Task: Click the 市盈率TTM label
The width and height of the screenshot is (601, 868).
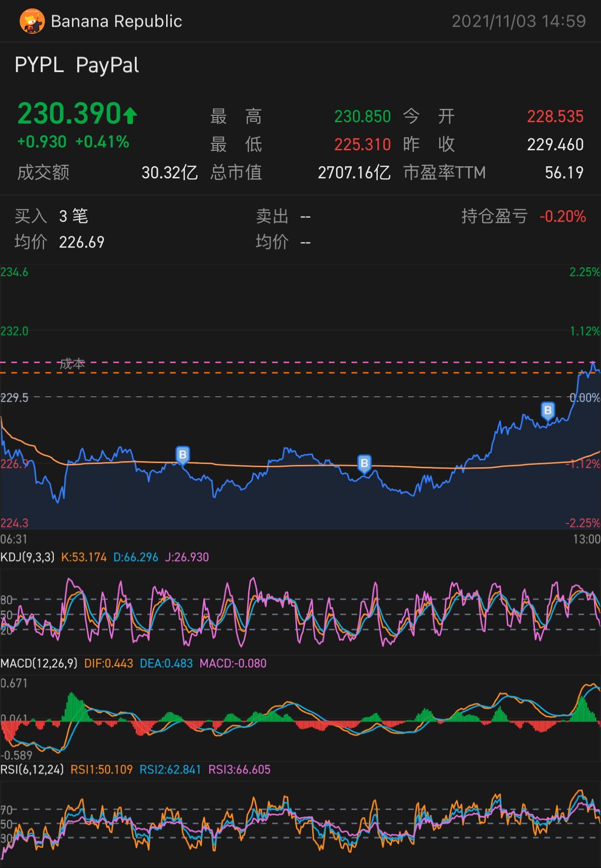Action: tap(444, 173)
